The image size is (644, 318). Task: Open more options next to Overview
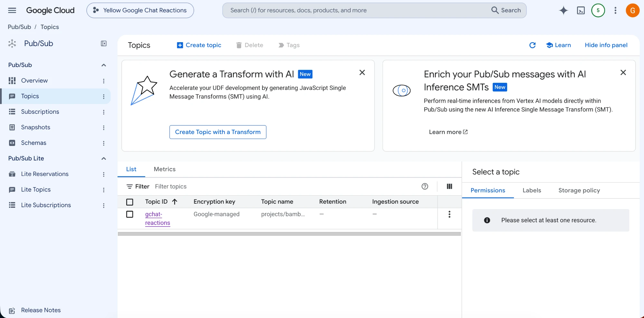tap(104, 81)
